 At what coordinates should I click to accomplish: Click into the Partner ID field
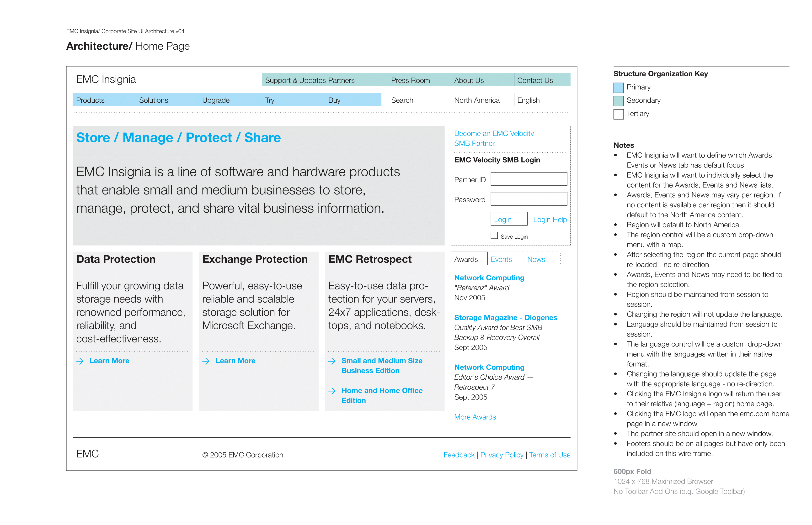click(529, 179)
